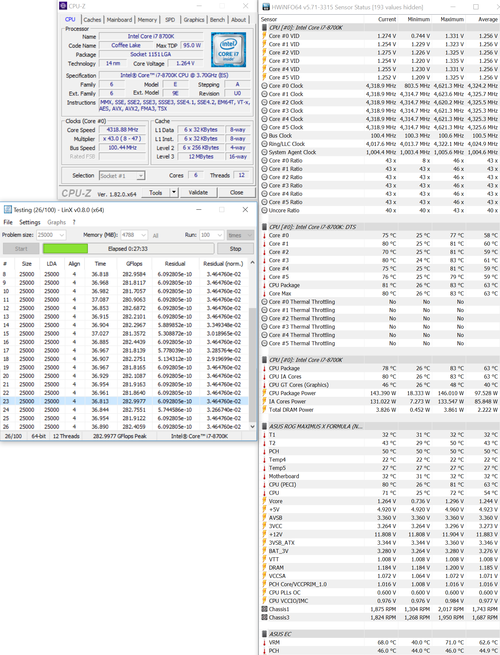Click the Tools button in CPU-Z
Screen dimensions: 500x655
[155, 193]
